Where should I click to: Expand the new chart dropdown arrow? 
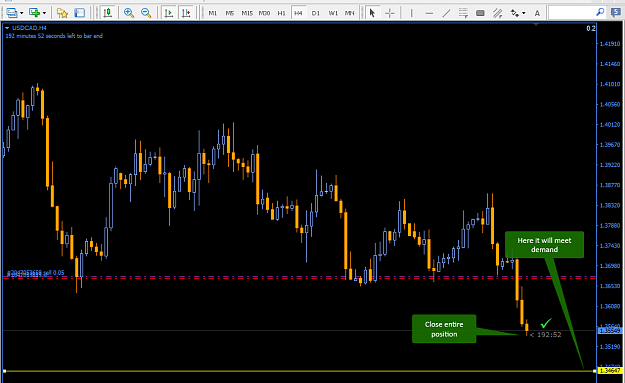tap(22, 13)
